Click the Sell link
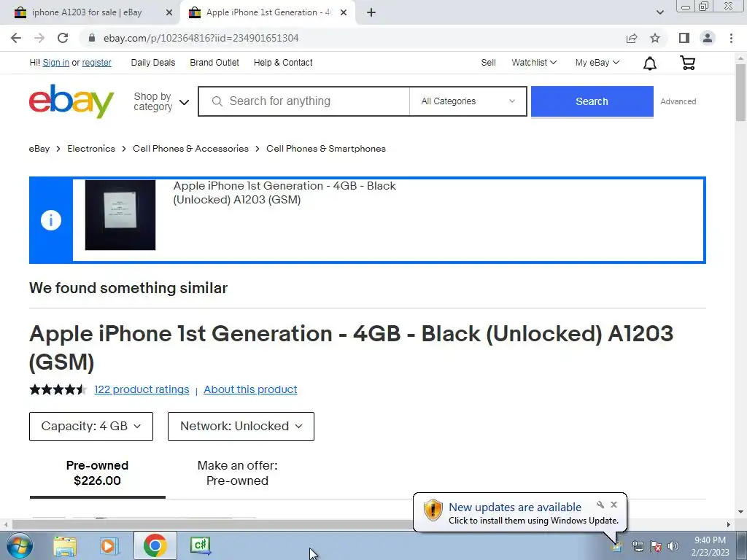This screenshot has height=560, width=747. coord(488,63)
